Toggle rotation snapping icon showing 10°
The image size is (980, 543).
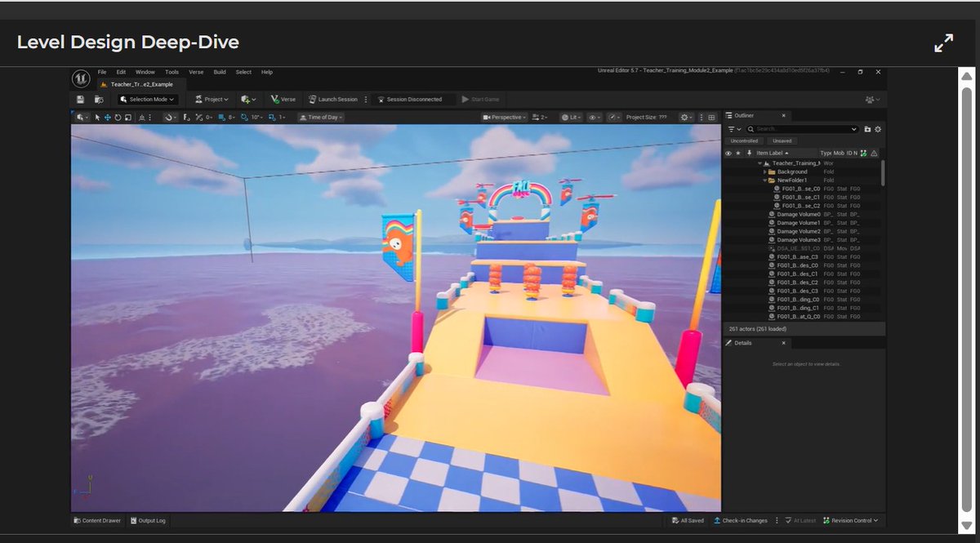coord(243,117)
